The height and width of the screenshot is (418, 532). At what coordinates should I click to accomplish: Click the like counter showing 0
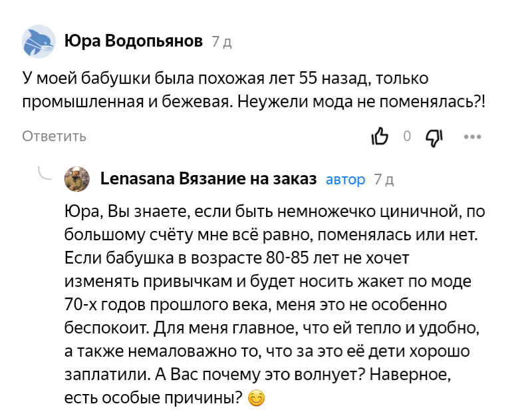point(406,136)
